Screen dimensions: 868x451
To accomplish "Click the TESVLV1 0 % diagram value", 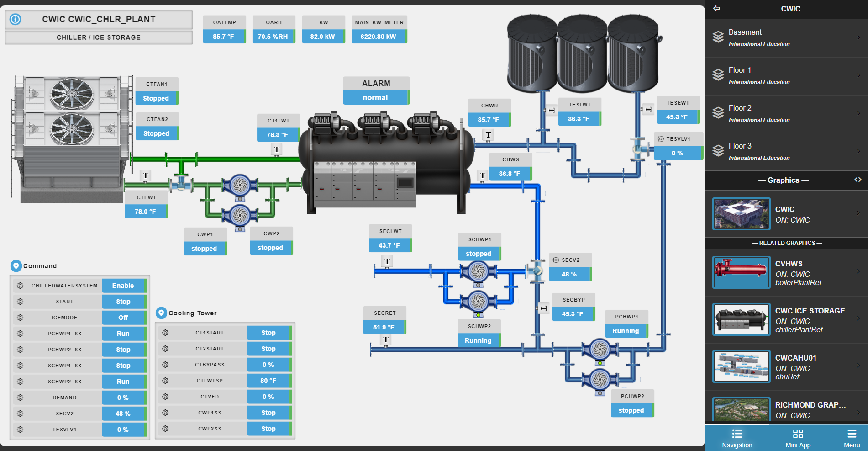I will (x=678, y=153).
